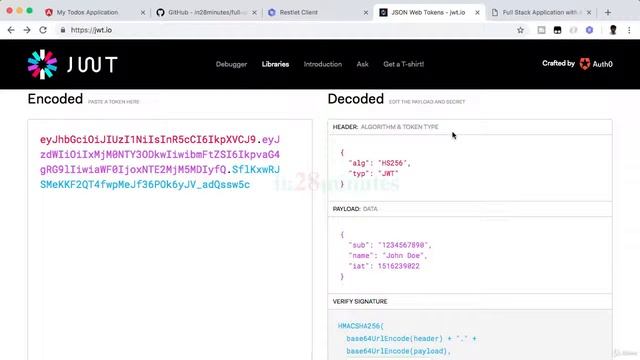Image resolution: width=640 pixels, height=360 pixels.
Task: Open the Introduction nav link
Action: 322,64
